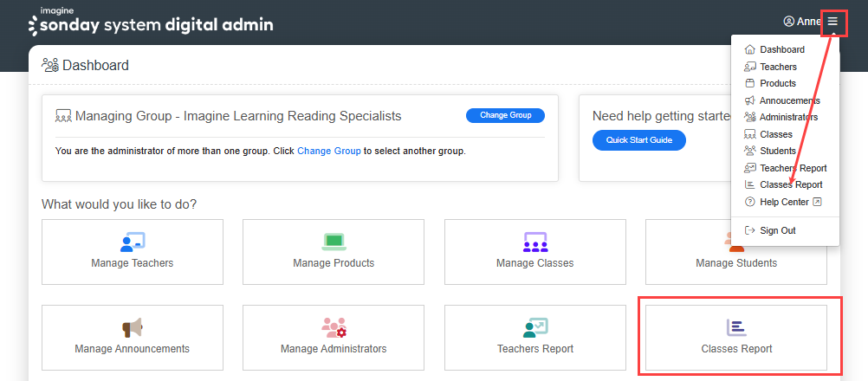Click the Manage Classes tile icon
The height and width of the screenshot is (381, 868).
534,242
